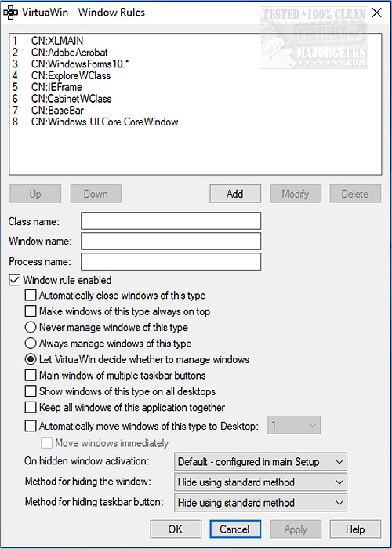Screen dimensions: 392x549
Task: Open On hidden window activation dropdown
Action: click(x=260, y=461)
